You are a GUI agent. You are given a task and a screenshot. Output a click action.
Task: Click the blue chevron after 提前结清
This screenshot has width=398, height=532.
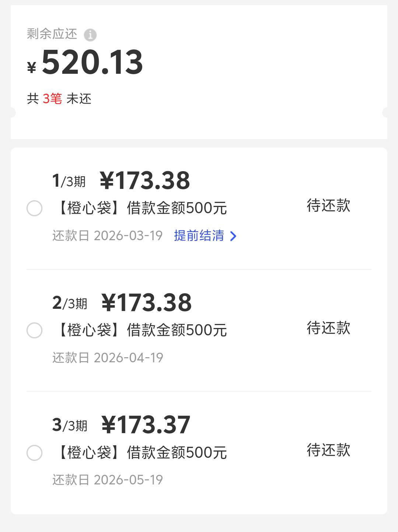233,236
